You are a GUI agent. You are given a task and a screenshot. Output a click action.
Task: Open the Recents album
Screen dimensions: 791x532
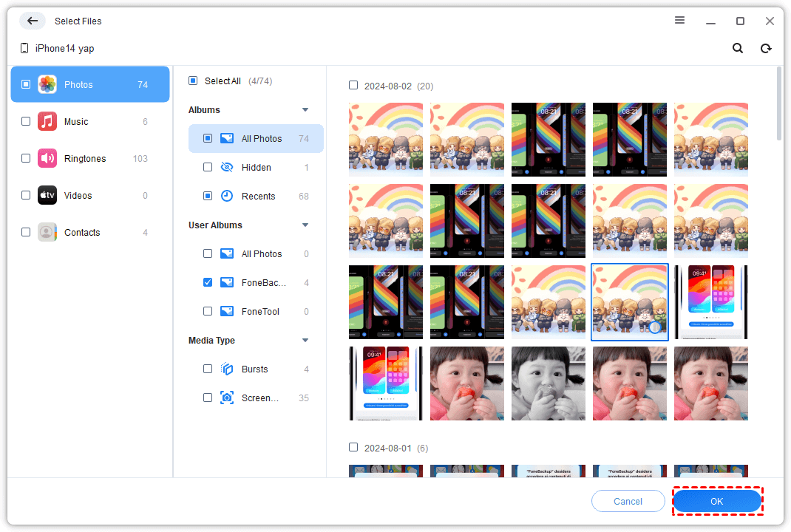click(256, 196)
